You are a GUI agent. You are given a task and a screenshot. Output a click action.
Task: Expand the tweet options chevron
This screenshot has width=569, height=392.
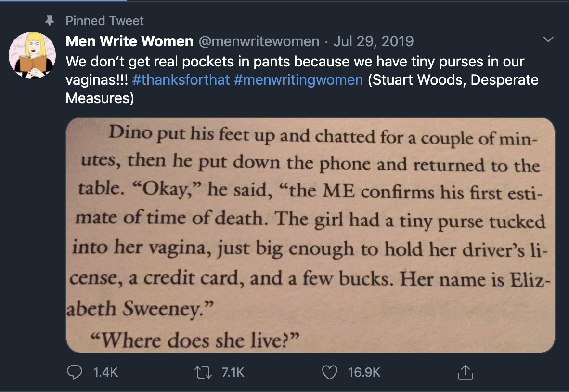pyautogui.click(x=548, y=39)
